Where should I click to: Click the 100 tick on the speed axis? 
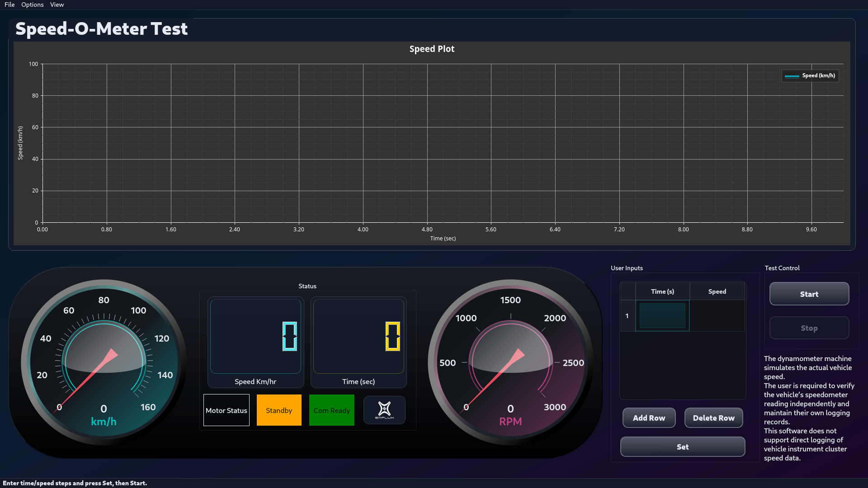33,64
